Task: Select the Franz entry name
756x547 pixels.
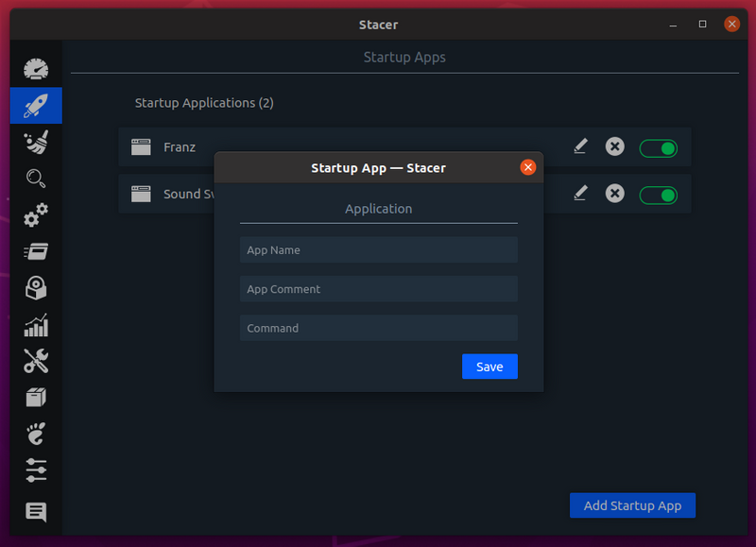Action: (180, 147)
